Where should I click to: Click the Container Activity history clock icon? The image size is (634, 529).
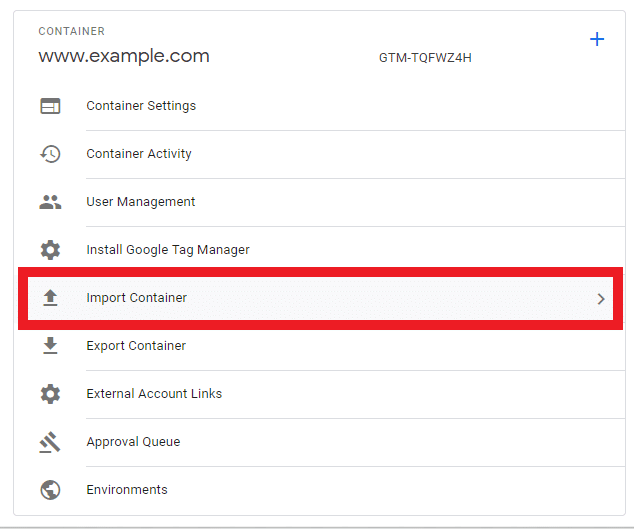point(50,154)
